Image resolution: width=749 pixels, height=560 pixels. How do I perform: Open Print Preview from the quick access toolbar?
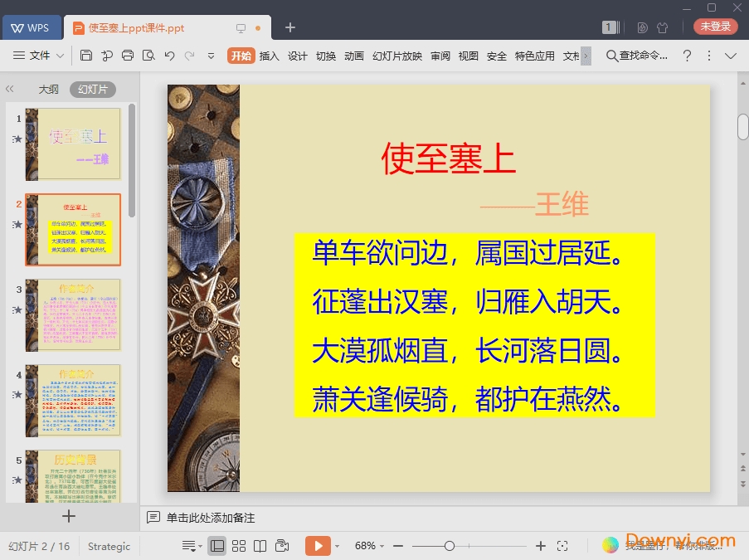click(149, 56)
